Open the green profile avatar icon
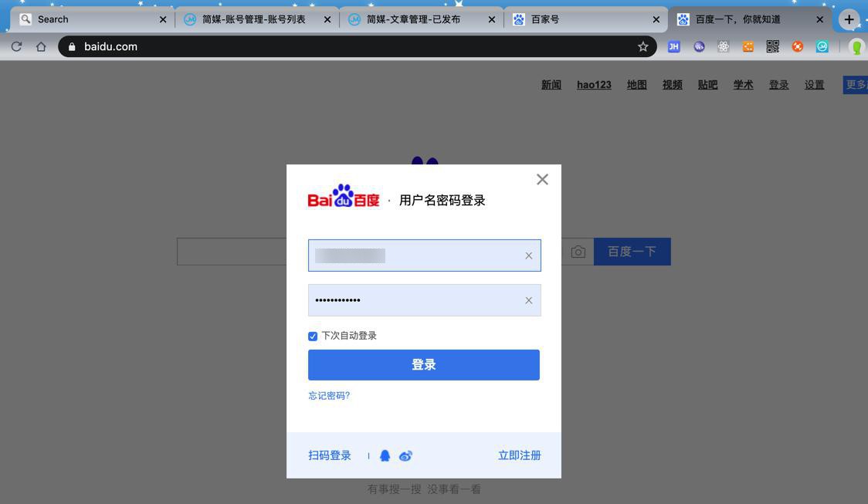The width and height of the screenshot is (868, 504). (x=856, y=47)
